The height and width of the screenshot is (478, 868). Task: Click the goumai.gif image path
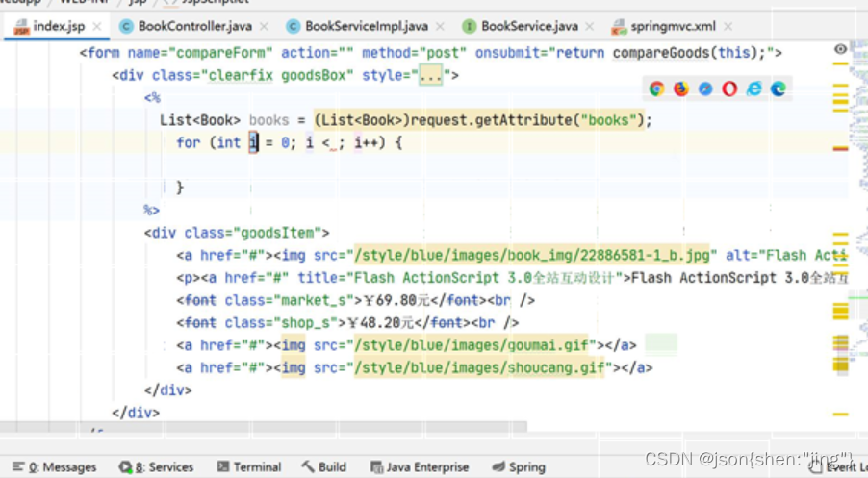pos(471,345)
